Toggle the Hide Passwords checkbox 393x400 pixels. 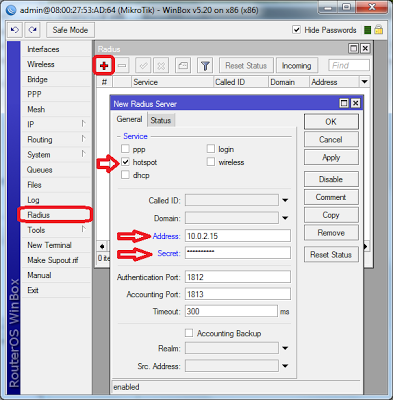point(296,30)
